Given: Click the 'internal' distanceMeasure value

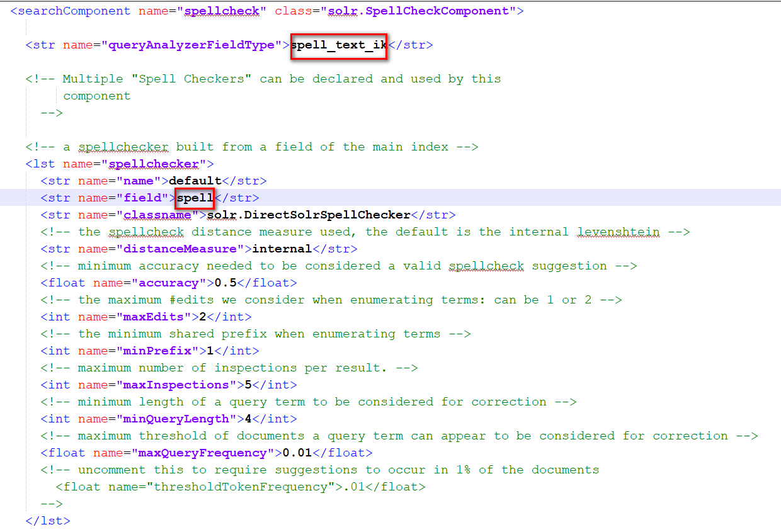Looking at the screenshot, I should point(282,249).
